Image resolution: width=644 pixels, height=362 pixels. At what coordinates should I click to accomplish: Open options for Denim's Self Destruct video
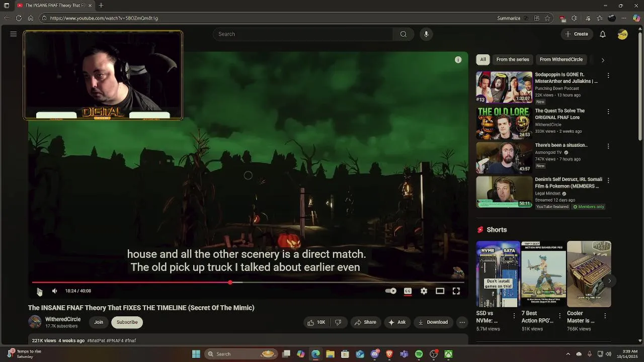[x=608, y=180]
